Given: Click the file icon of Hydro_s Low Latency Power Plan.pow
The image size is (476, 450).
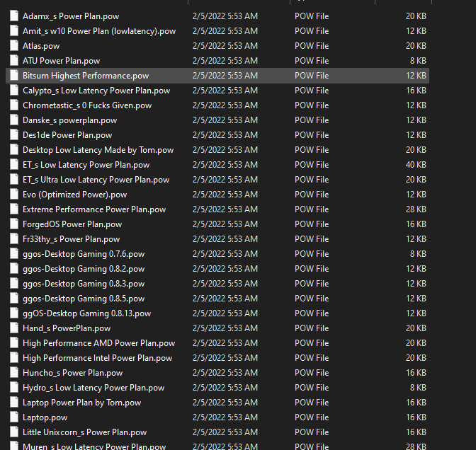Looking at the screenshot, I should tap(14, 387).
